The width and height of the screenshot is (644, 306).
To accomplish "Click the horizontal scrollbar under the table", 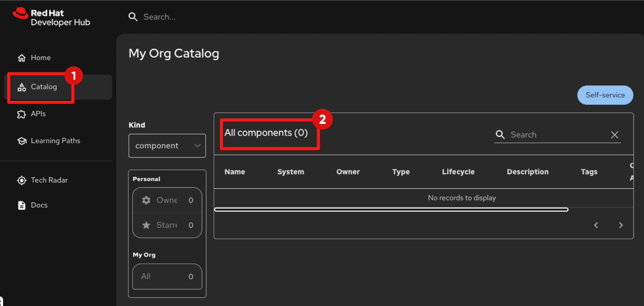I will click(x=391, y=210).
